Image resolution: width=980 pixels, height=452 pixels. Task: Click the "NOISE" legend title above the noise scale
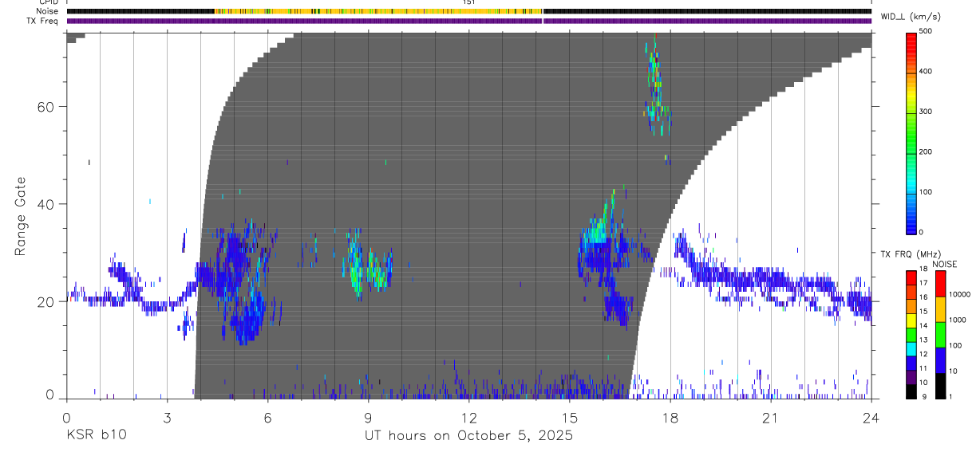(x=945, y=264)
